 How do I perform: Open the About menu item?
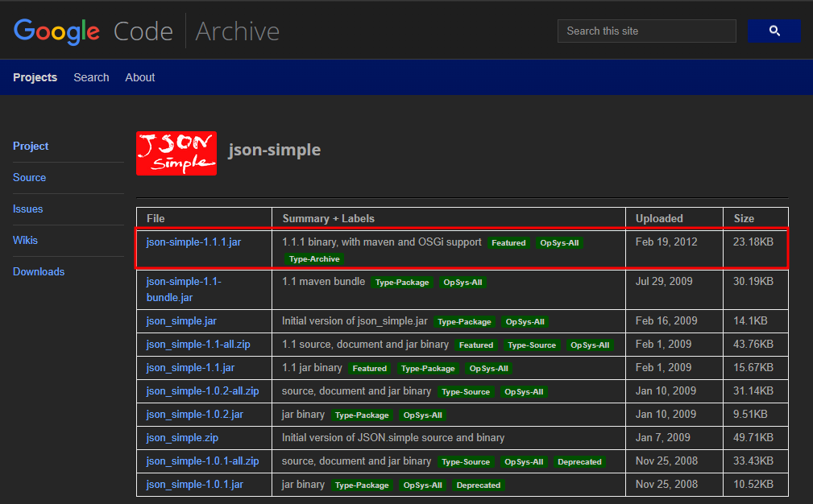(x=139, y=77)
